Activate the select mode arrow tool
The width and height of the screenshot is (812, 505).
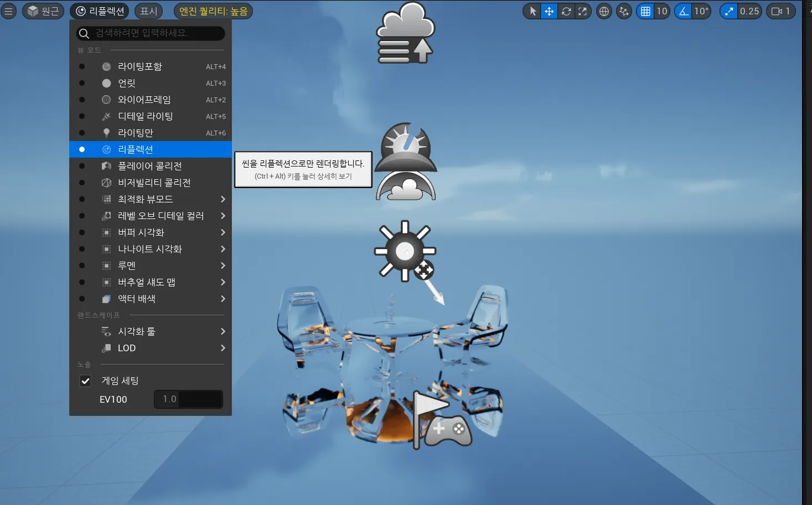click(532, 11)
